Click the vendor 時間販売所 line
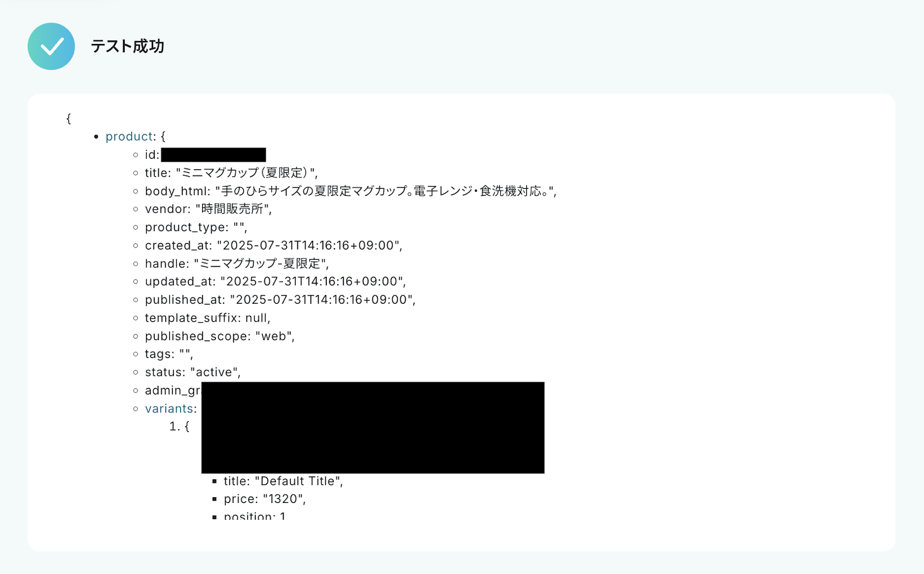Screen dimensions: 924x574 coord(208,209)
